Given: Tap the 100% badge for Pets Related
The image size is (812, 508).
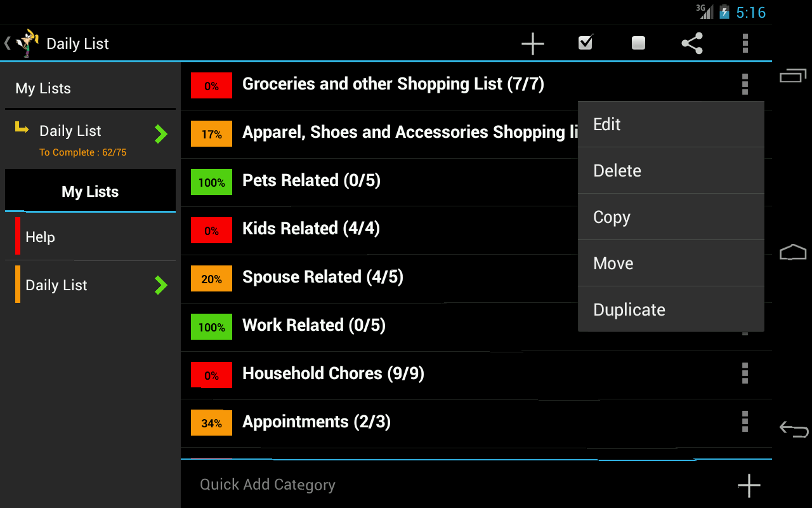Looking at the screenshot, I should point(211,183).
